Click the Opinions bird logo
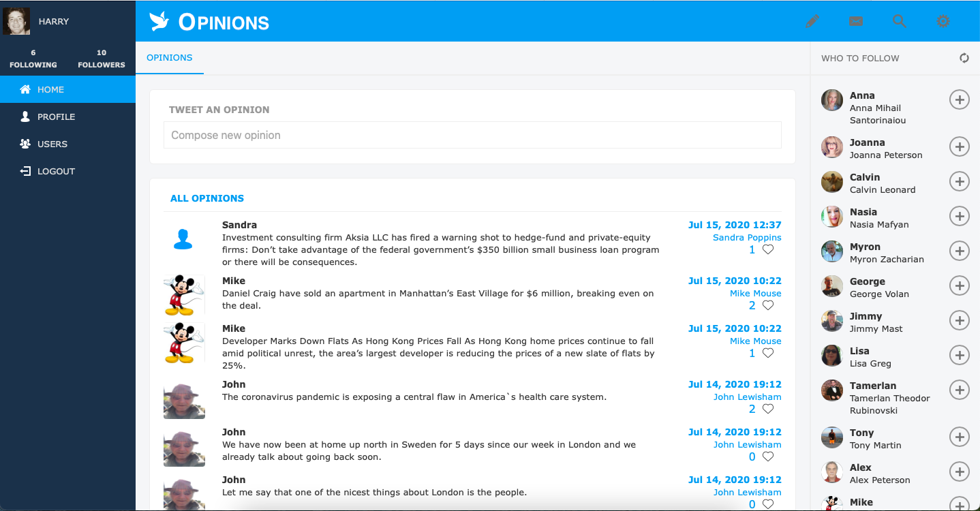980x511 pixels. (x=159, y=21)
